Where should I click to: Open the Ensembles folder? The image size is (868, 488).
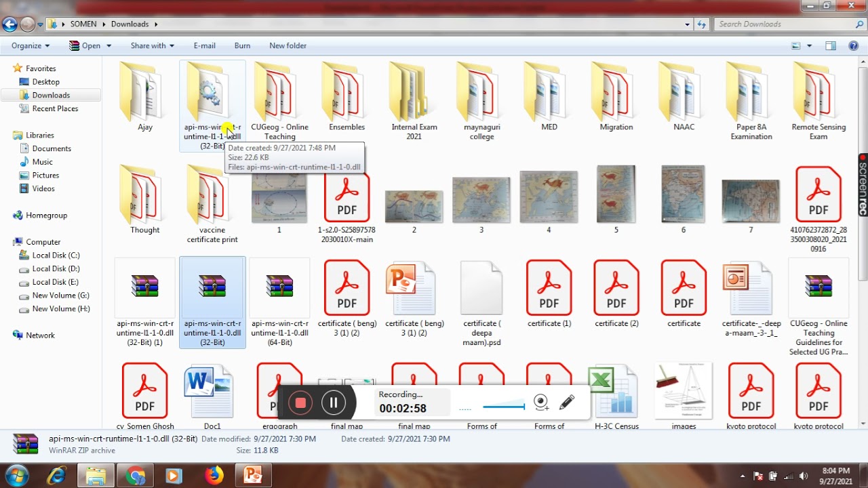point(347,96)
